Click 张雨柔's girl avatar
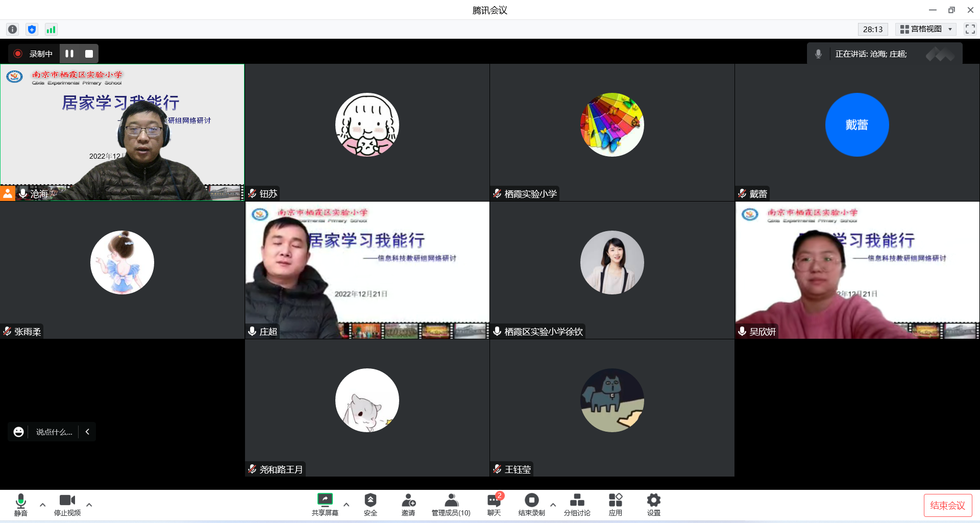The width and height of the screenshot is (980, 523). [x=122, y=262]
